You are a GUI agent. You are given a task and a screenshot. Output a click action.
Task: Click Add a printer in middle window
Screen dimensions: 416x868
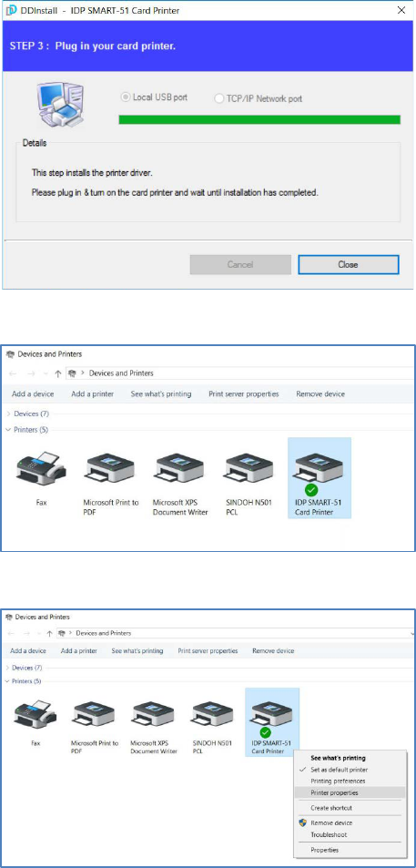(92, 394)
